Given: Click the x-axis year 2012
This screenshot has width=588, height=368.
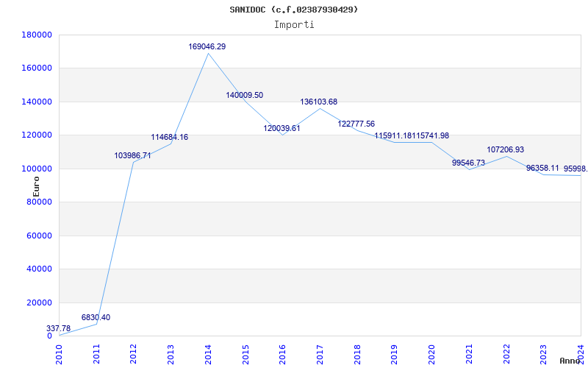Looking at the screenshot, I should click(x=134, y=355).
